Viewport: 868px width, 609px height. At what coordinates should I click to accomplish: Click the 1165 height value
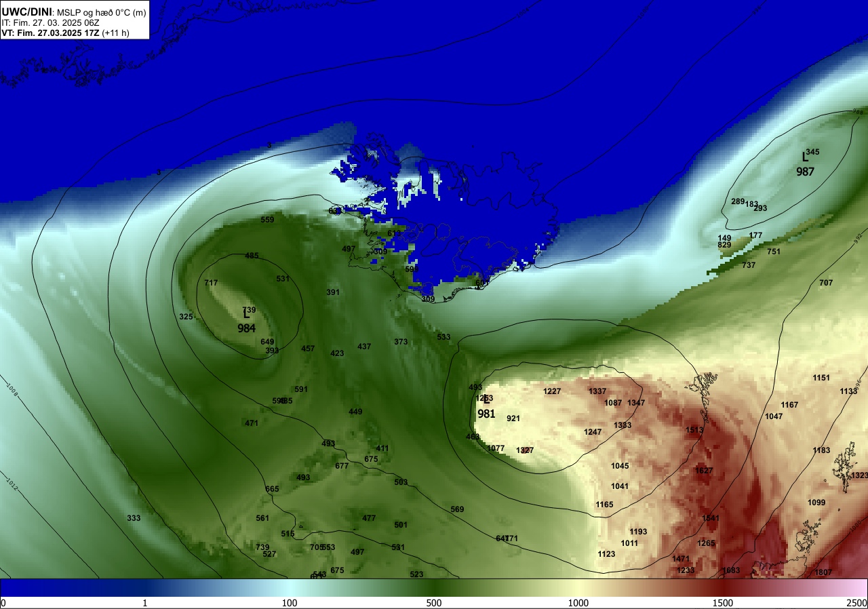604,505
